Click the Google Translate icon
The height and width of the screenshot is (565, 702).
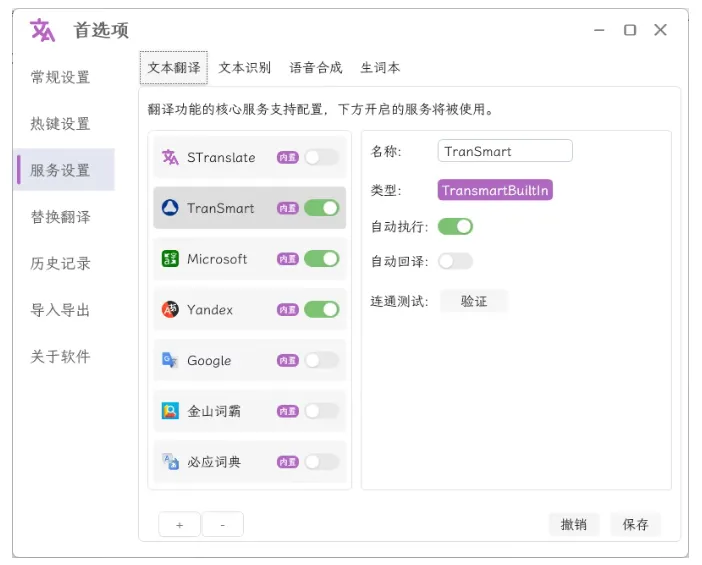click(x=170, y=360)
